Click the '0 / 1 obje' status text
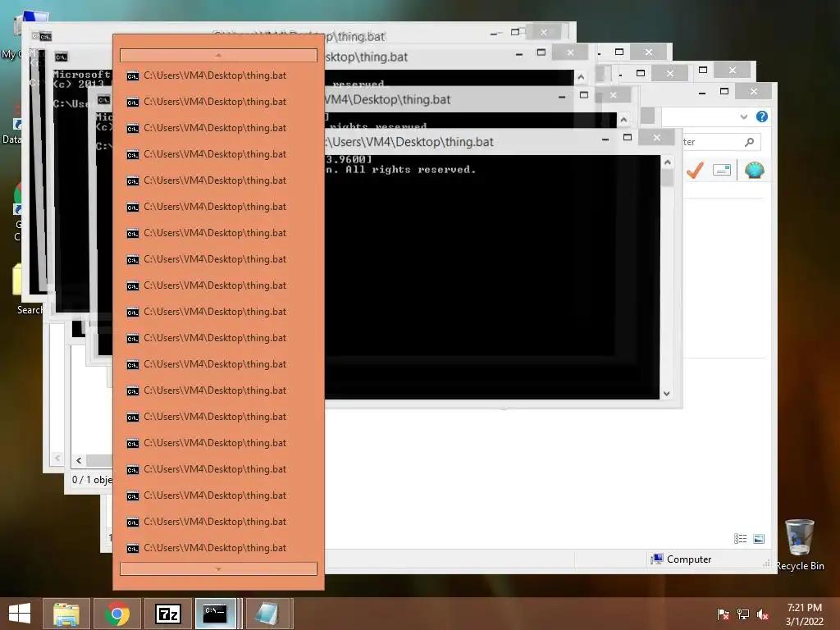Viewport: 840px width, 630px height. point(92,479)
